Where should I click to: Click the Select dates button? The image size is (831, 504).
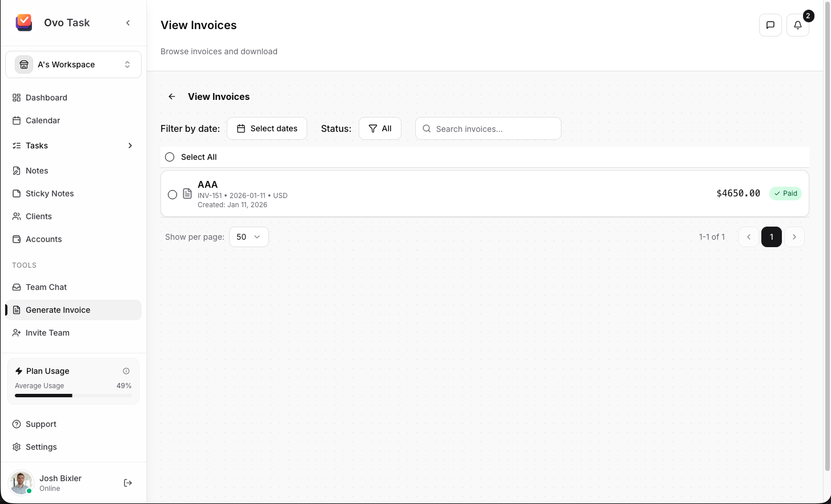coord(267,128)
